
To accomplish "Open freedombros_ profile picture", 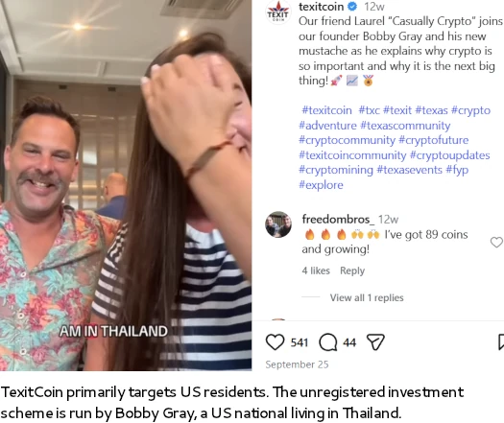I will pos(278,224).
